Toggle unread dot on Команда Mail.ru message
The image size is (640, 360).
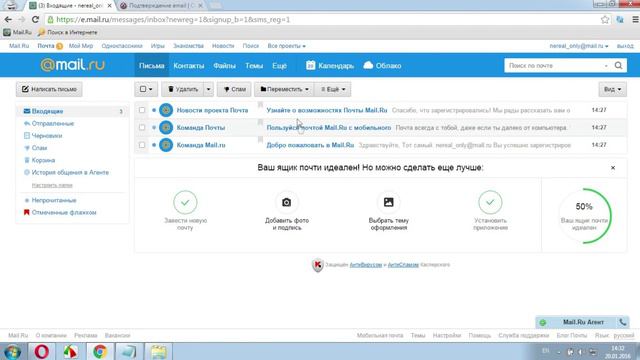pyautogui.click(x=154, y=145)
